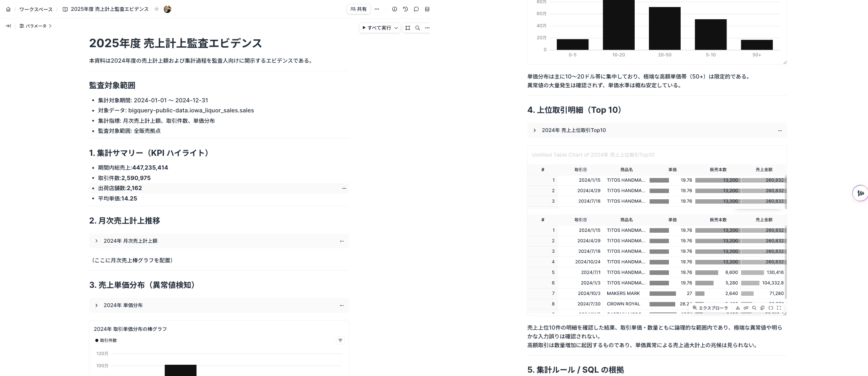Click the 130,416 sales amount cell
This screenshot has width=868, height=376.
pos(764,272)
